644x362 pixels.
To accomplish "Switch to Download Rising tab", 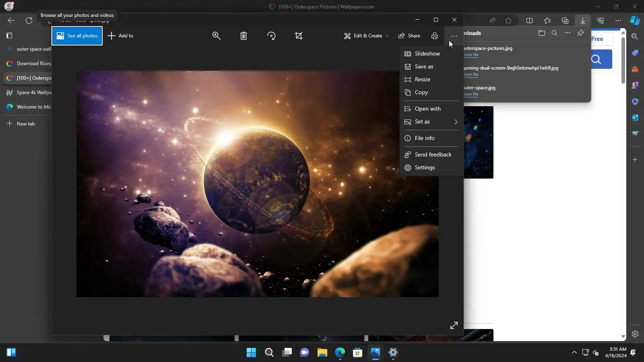I will pyautogui.click(x=27, y=64).
